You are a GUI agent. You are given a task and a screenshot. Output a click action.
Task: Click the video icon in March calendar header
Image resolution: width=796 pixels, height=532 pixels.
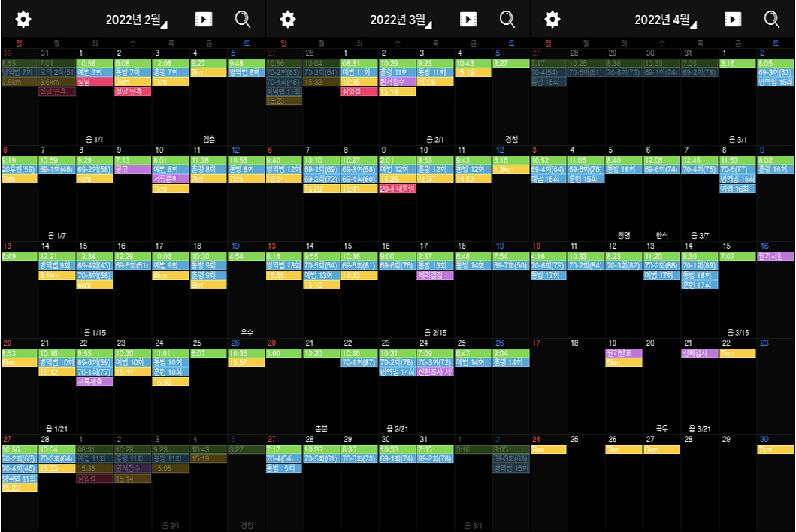[x=468, y=20]
